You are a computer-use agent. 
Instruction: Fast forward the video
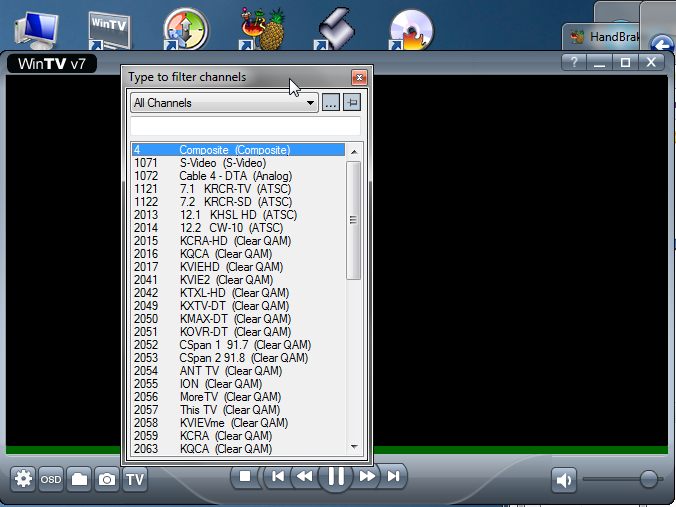(367, 476)
